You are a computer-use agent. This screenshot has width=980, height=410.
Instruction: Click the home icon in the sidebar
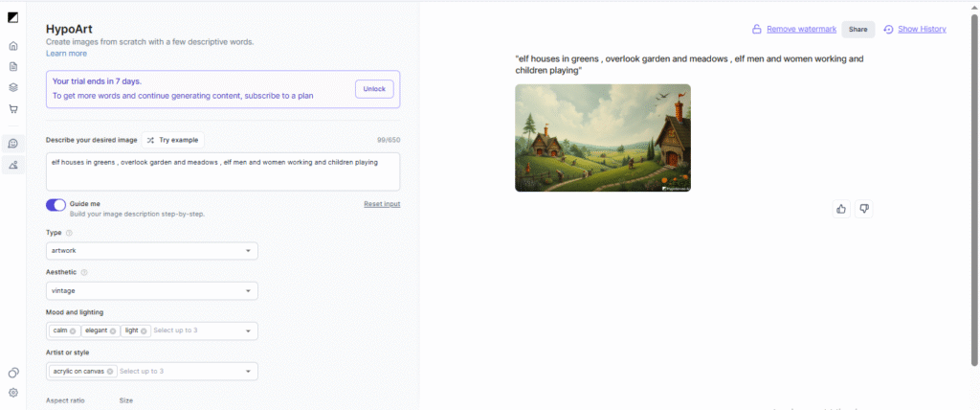(13, 46)
